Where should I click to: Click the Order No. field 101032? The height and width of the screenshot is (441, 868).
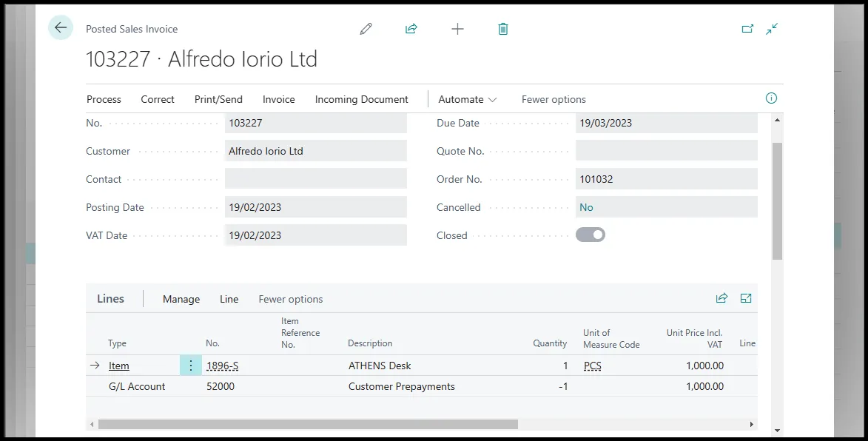[667, 179]
